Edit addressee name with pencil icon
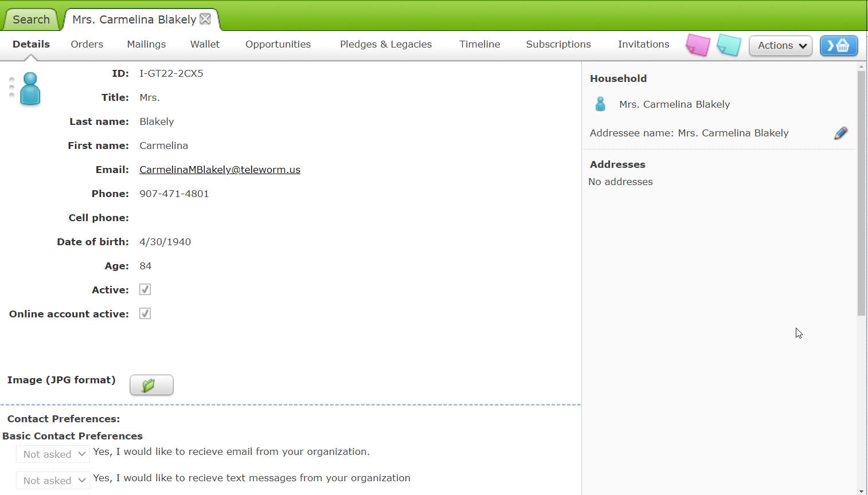 840,133
